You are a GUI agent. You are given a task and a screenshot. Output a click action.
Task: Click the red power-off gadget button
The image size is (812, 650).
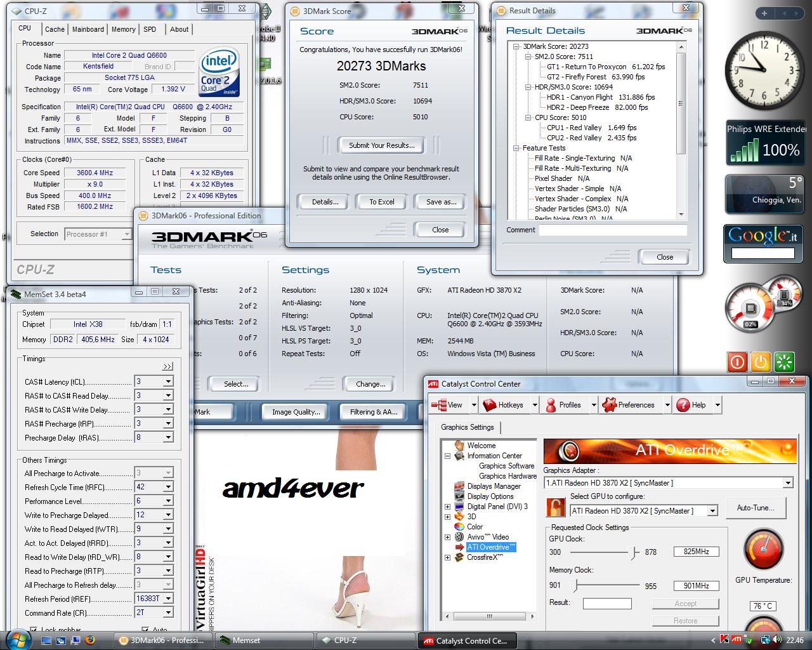[737, 362]
